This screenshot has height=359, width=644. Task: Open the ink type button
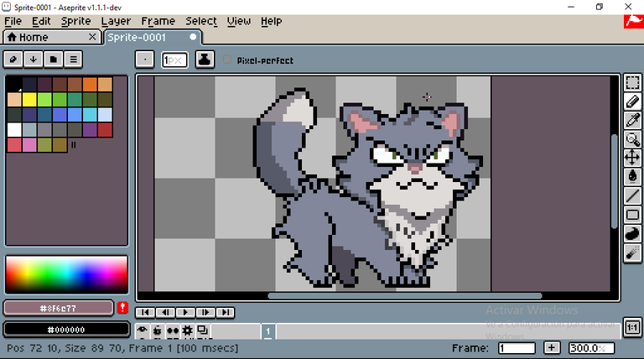[x=205, y=60]
